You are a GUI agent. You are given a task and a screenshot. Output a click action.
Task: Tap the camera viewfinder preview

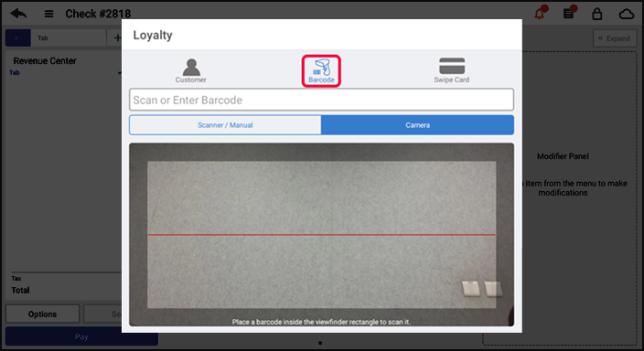pyautogui.click(x=321, y=234)
